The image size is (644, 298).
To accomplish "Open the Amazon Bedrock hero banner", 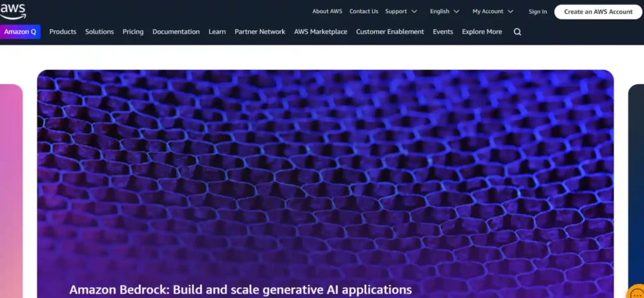I will click(x=325, y=182).
